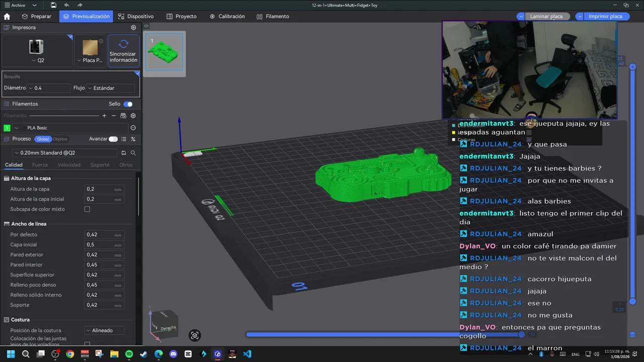Open the Velocidad settings tab

point(69,165)
